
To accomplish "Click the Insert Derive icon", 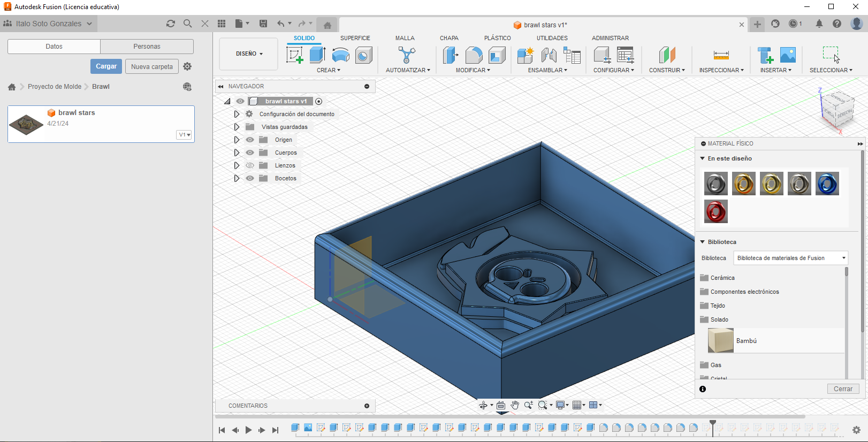I will click(765, 55).
